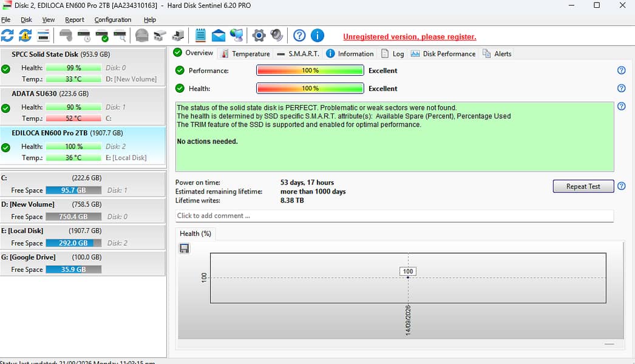Click the disk with clock toolbar icon
The height and width of the screenshot is (364, 635).
[x=84, y=36]
